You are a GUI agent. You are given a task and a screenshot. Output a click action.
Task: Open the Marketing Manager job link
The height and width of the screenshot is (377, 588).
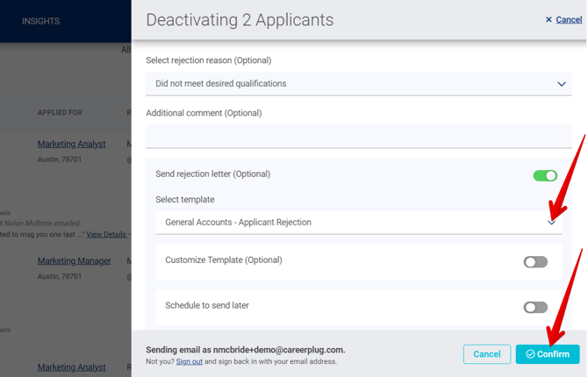coord(74,260)
